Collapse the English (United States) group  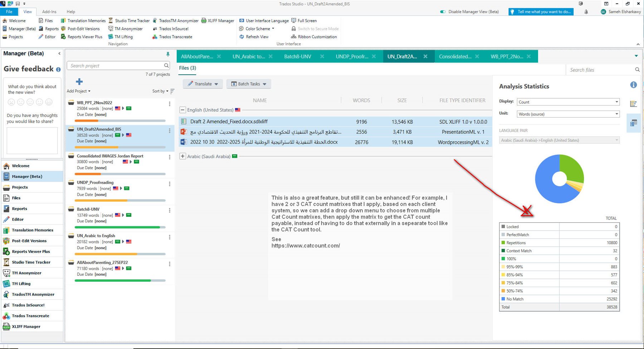click(182, 110)
